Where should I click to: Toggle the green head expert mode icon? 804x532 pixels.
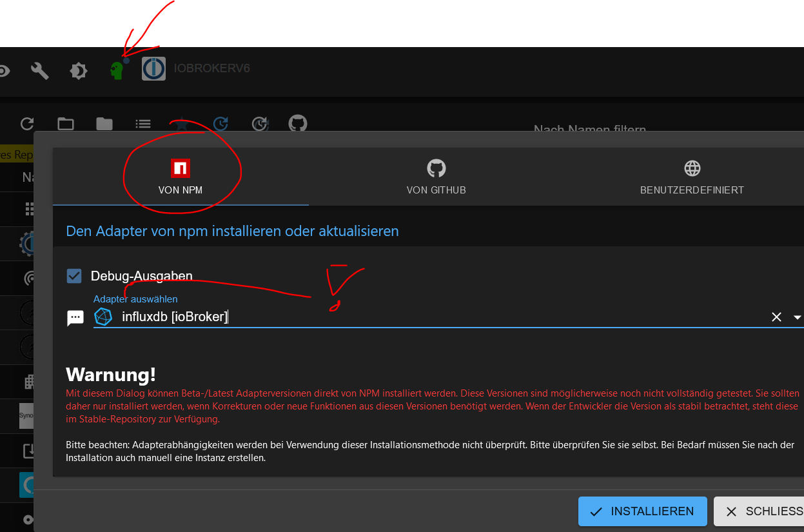[117, 70]
